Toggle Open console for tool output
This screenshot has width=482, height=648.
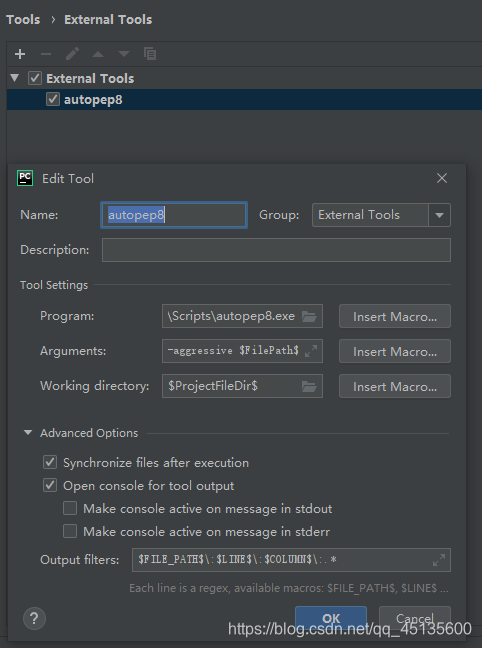(50, 485)
